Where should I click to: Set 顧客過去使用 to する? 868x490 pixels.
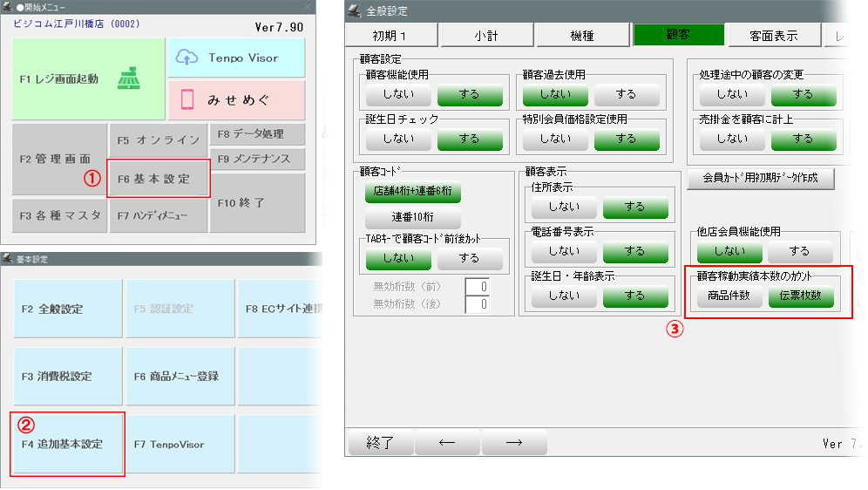[626, 94]
